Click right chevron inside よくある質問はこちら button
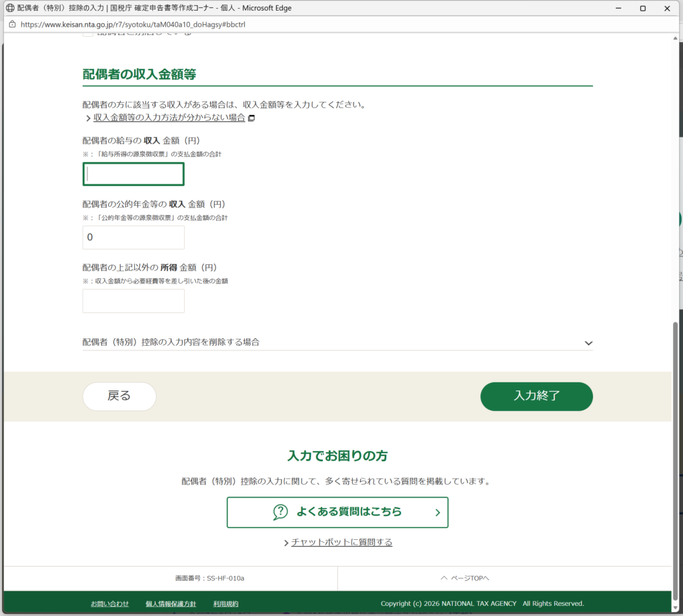 [x=438, y=513]
